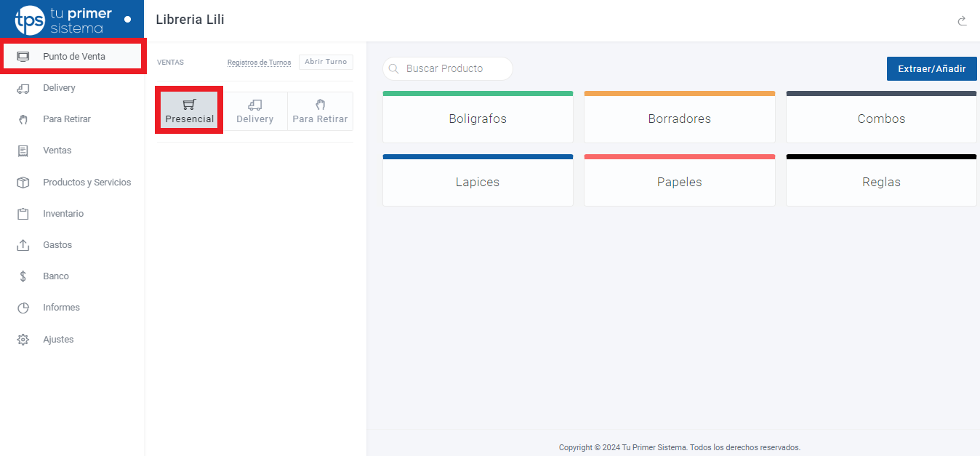
Task: Switch to the Para Retirar sales tab
Action: (320, 111)
